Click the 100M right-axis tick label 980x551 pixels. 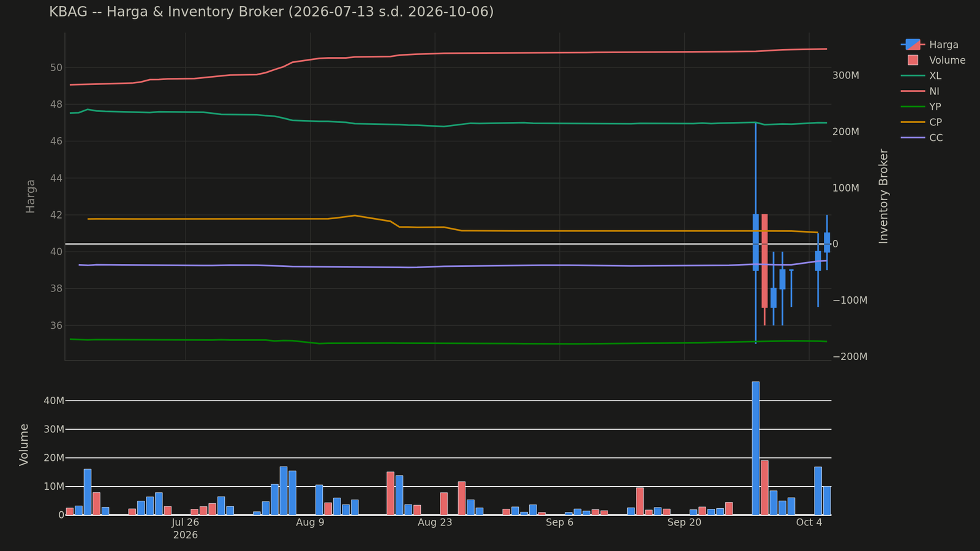(846, 188)
